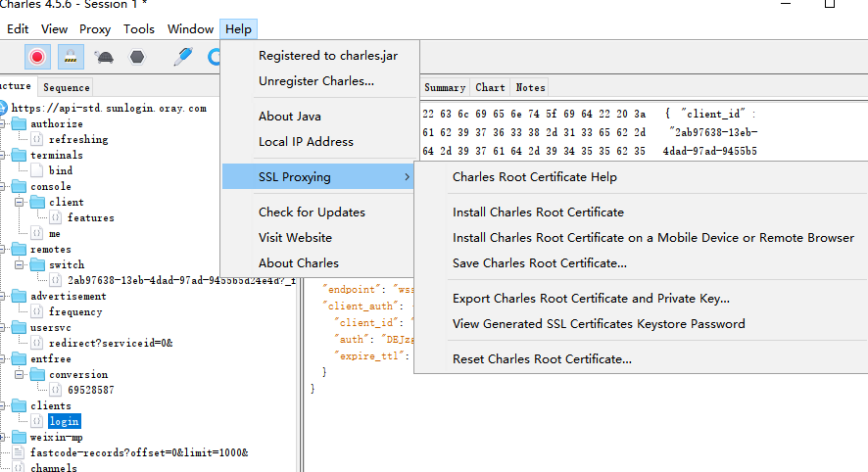The width and height of the screenshot is (868, 472).
Task: Click the authorize folder icon
Action: 19,124
